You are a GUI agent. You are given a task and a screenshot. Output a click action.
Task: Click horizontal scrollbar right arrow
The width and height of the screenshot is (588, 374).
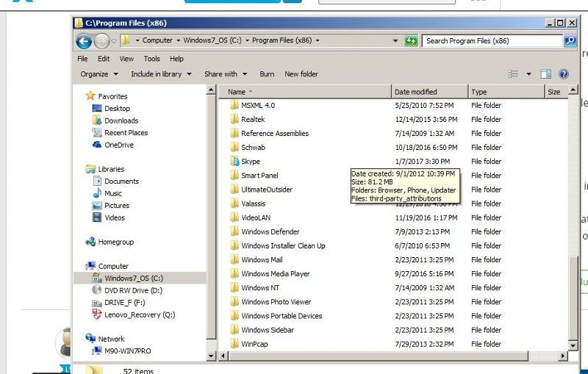click(563, 355)
